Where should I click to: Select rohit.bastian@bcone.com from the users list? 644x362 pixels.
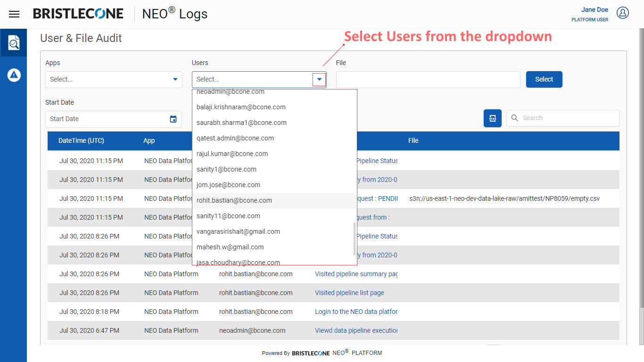tap(234, 200)
